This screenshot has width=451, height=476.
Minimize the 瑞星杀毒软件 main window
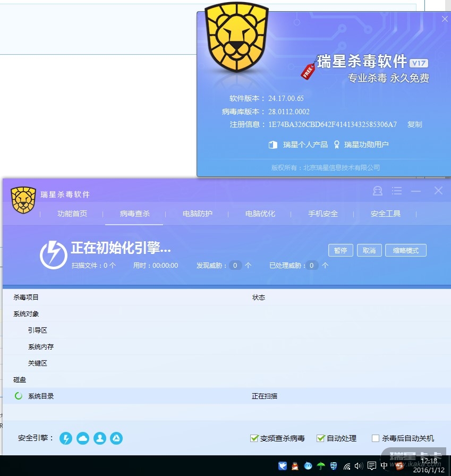pos(416,191)
